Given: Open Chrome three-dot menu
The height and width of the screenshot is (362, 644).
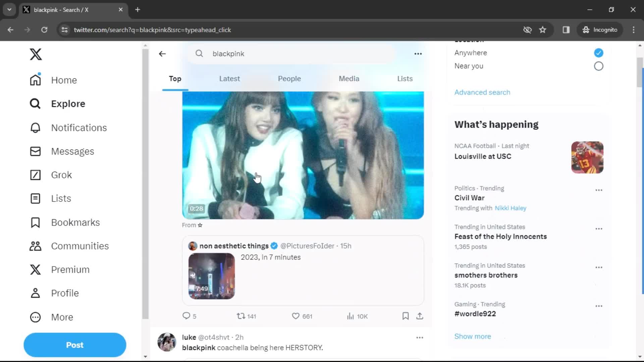Looking at the screenshot, I should point(634,30).
